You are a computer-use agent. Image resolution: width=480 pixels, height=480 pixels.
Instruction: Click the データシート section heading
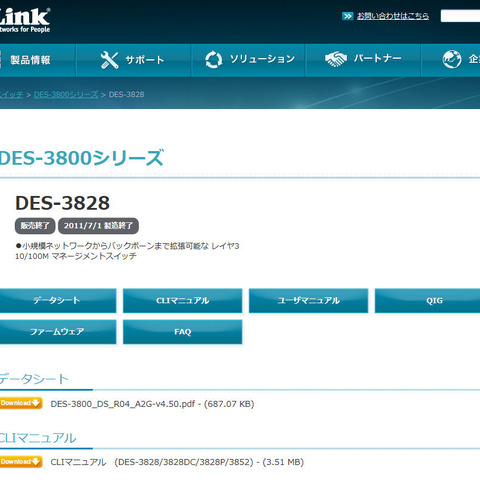click(34, 379)
